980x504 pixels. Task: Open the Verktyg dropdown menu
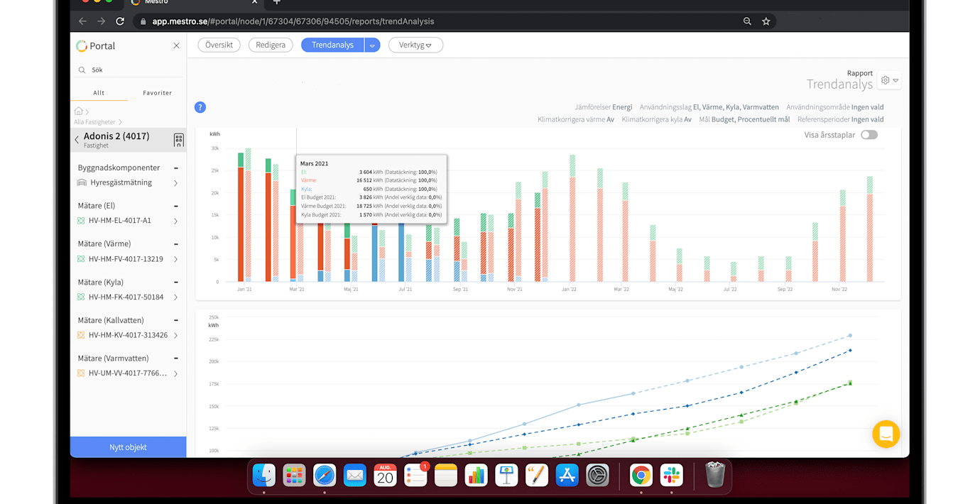(415, 45)
